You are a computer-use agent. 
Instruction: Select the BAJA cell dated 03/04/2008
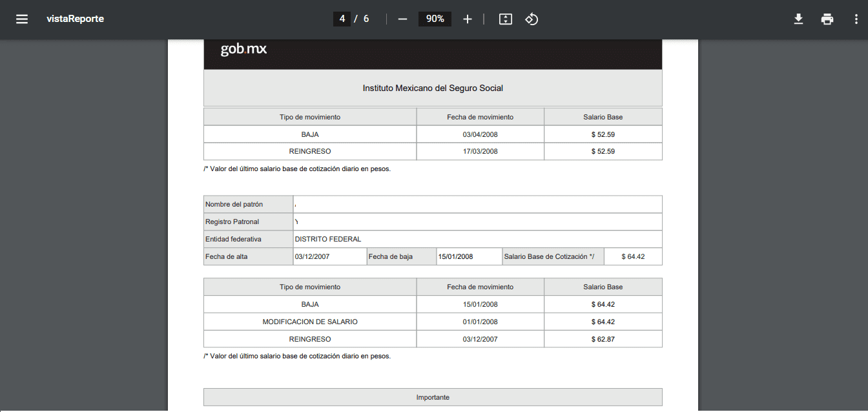(x=310, y=134)
